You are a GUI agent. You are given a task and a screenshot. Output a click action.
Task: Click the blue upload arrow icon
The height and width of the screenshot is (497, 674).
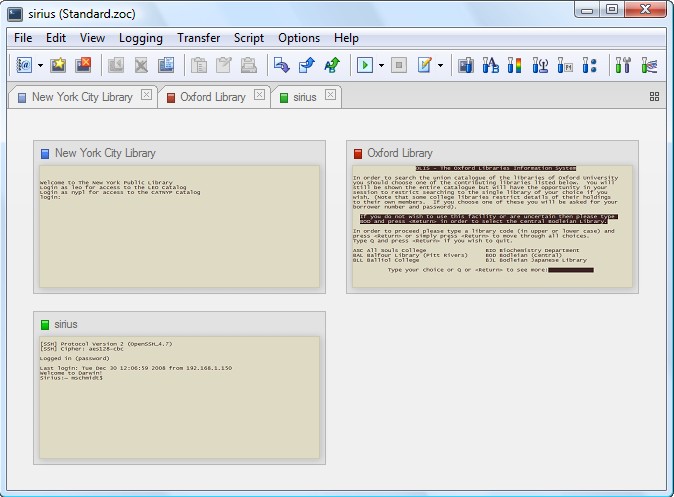coord(306,65)
